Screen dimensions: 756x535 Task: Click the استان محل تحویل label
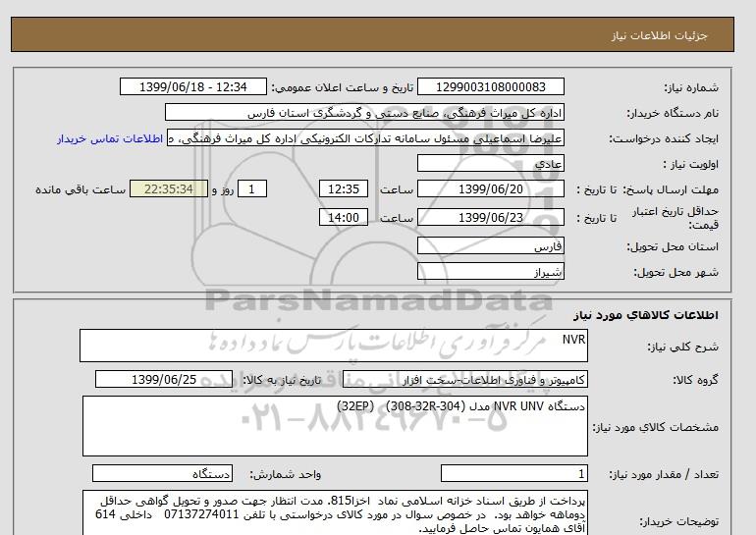[673, 246]
